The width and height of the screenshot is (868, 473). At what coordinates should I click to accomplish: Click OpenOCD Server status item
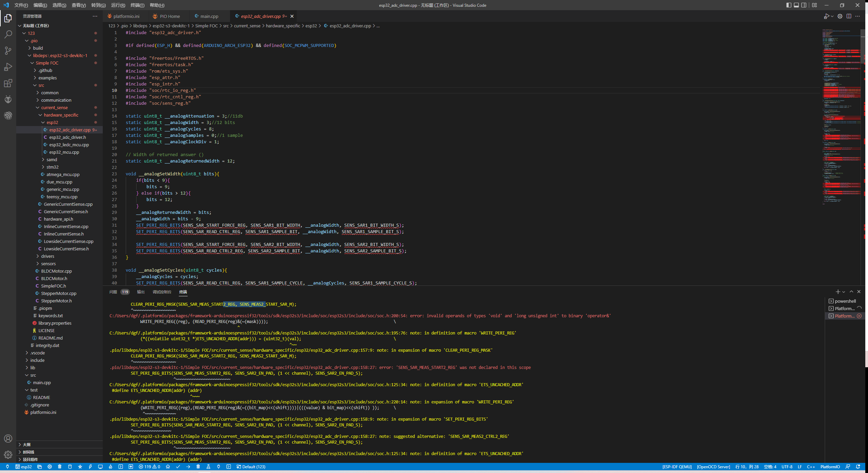[x=713, y=467]
